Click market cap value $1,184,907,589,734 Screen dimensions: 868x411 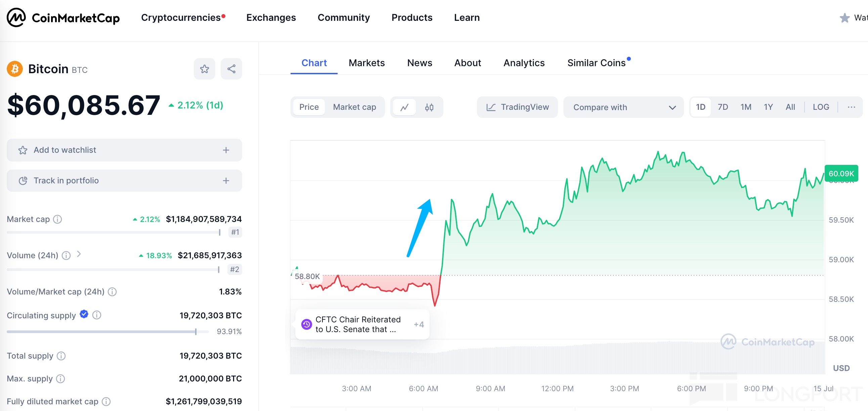[204, 219]
